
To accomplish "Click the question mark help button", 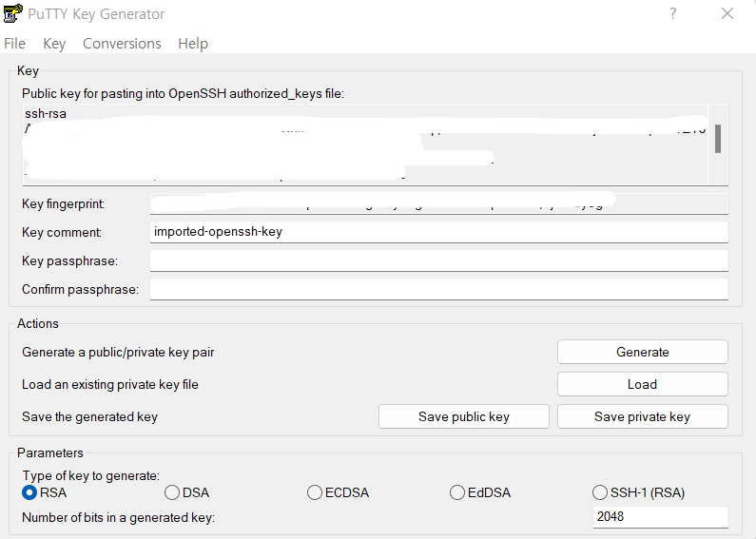I will pos(673,13).
